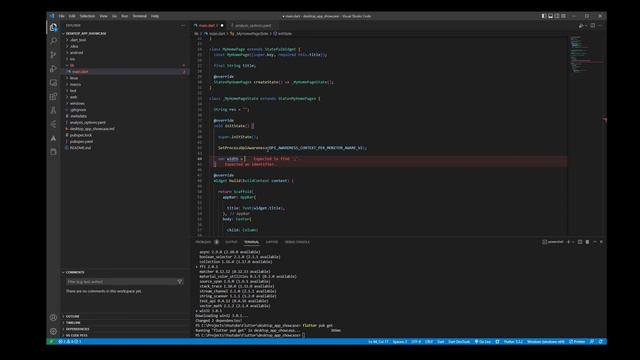Image resolution: width=640 pixels, height=360 pixels.
Task: Open the Source Control view
Action: [x=53, y=55]
